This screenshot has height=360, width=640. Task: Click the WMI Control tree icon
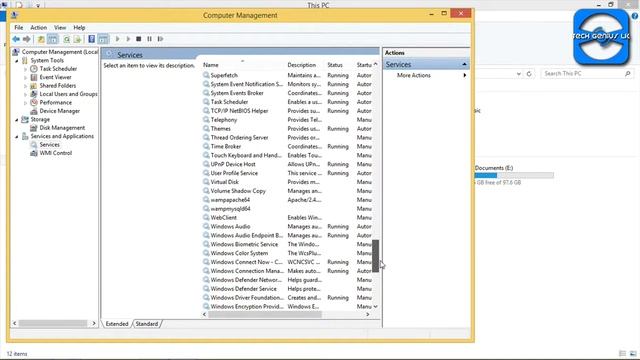tap(34, 153)
